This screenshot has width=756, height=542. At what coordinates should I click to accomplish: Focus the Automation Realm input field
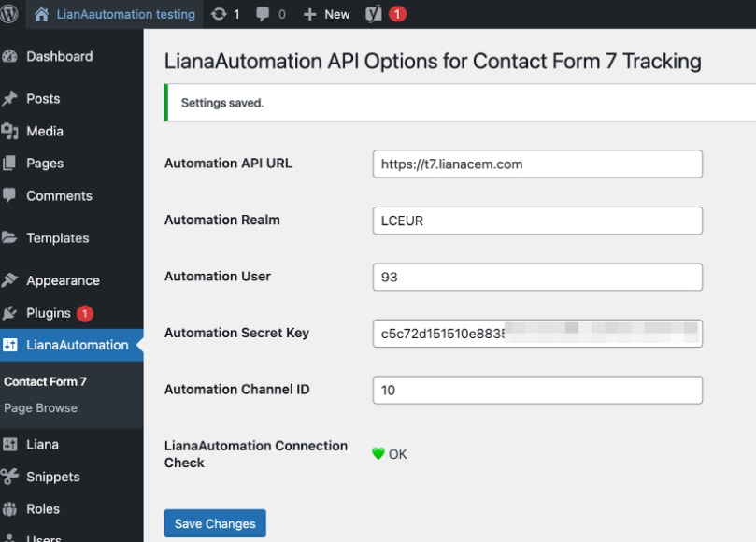point(536,221)
